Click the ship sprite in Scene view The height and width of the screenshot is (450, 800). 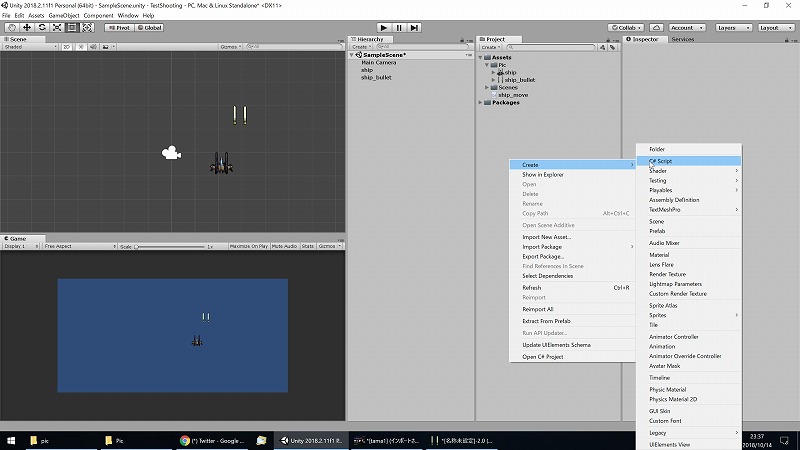[x=221, y=163]
